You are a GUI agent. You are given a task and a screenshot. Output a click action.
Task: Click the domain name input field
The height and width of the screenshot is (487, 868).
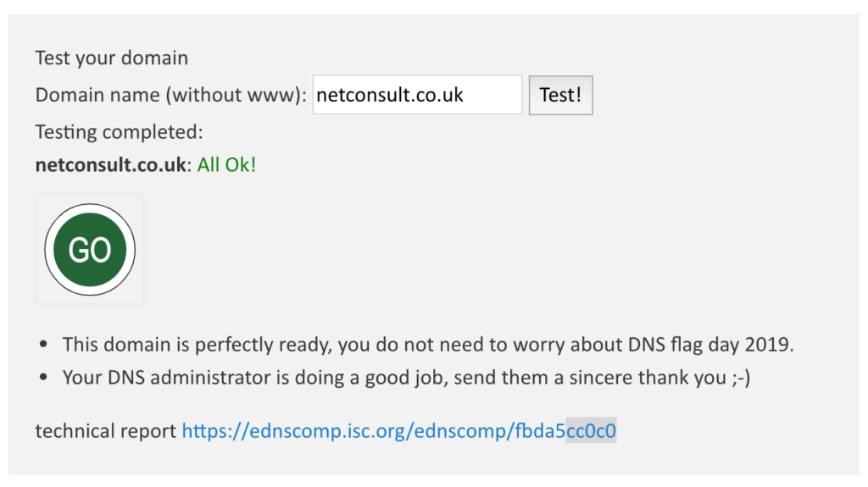click(x=416, y=95)
